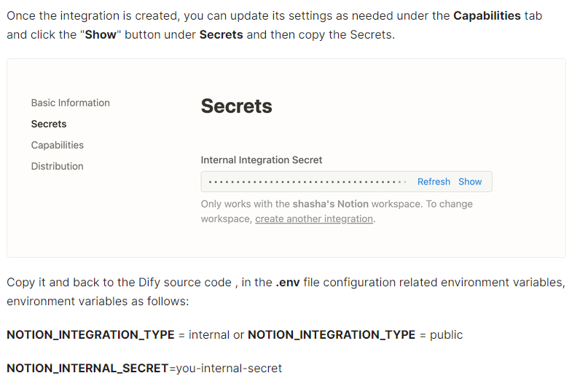
Task: Open the Basic Information sidebar tab
Action: pos(71,103)
